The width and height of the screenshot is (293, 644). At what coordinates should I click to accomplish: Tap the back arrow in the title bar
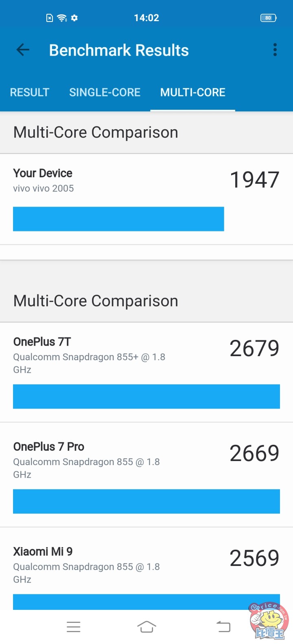coord(22,50)
